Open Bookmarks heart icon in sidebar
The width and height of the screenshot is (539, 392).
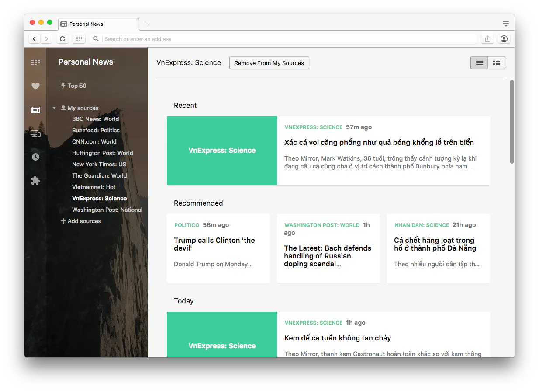pos(35,86)
